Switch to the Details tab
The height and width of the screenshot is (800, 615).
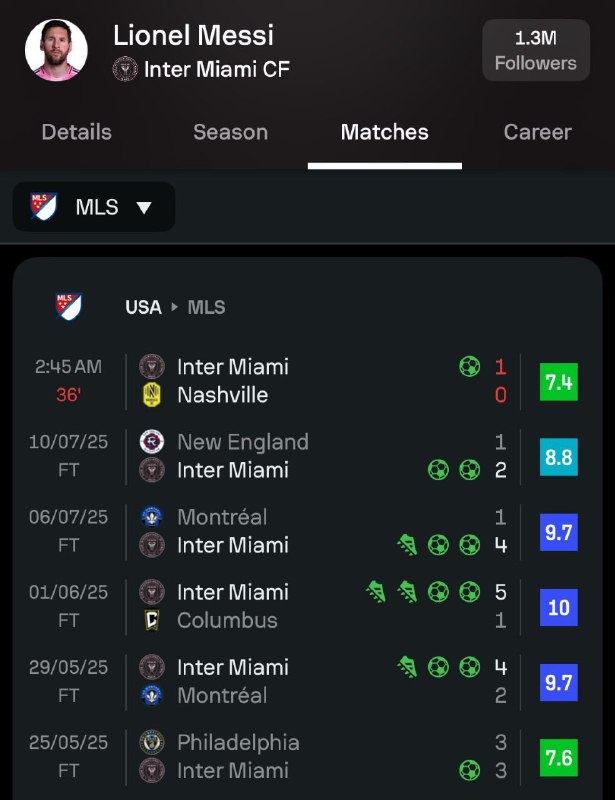click(77, 132)
